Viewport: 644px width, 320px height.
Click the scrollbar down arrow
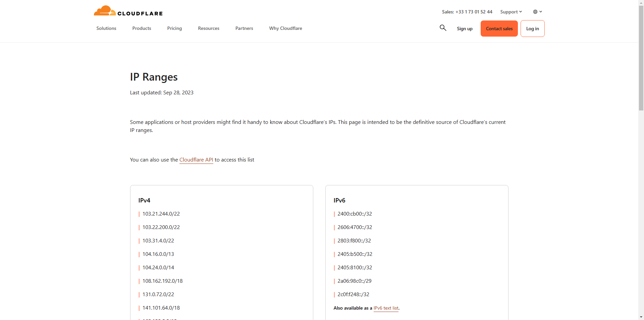click(x=641, y=317)
